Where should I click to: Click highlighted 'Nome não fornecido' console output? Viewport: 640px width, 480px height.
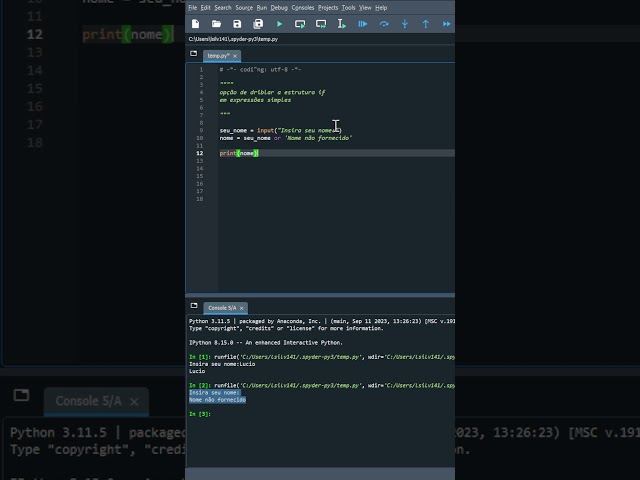(x=218, y=400)
